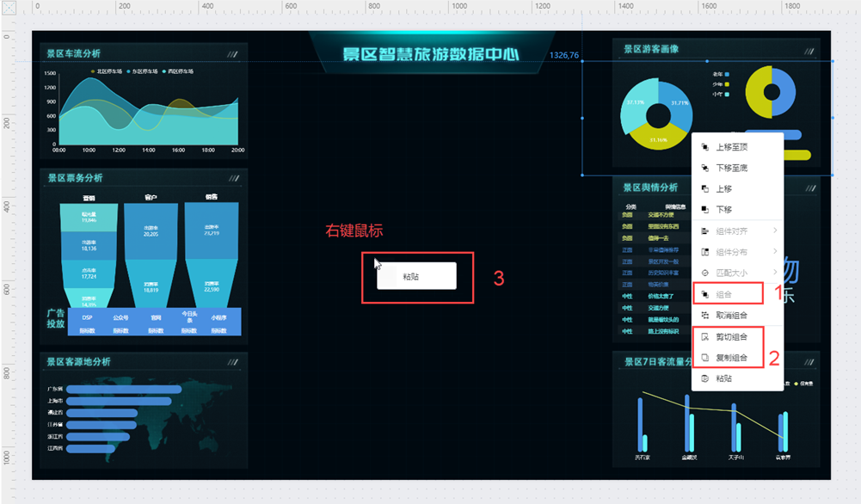Click the 销售 funnel column header

point(212,197)
